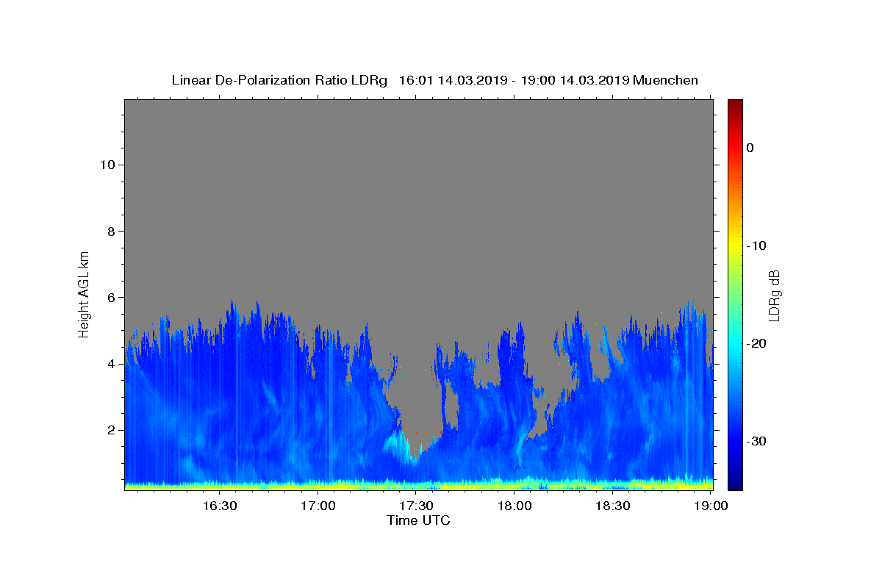Viewport: 882px width, 588px height.
Task: Click the 17:30 time tick label
Action: [x=416, y=506]
